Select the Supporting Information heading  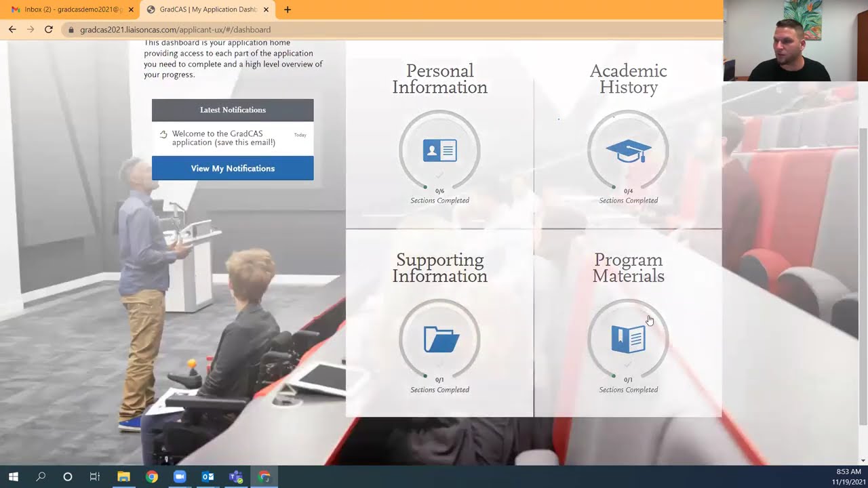(439, 268)
